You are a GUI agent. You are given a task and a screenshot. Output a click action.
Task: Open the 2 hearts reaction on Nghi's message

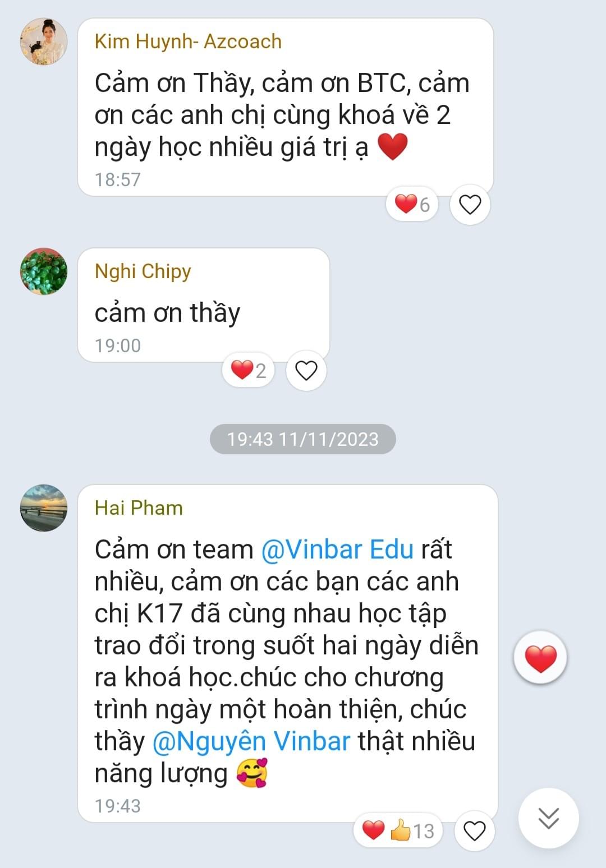click(x=249, y=370)
